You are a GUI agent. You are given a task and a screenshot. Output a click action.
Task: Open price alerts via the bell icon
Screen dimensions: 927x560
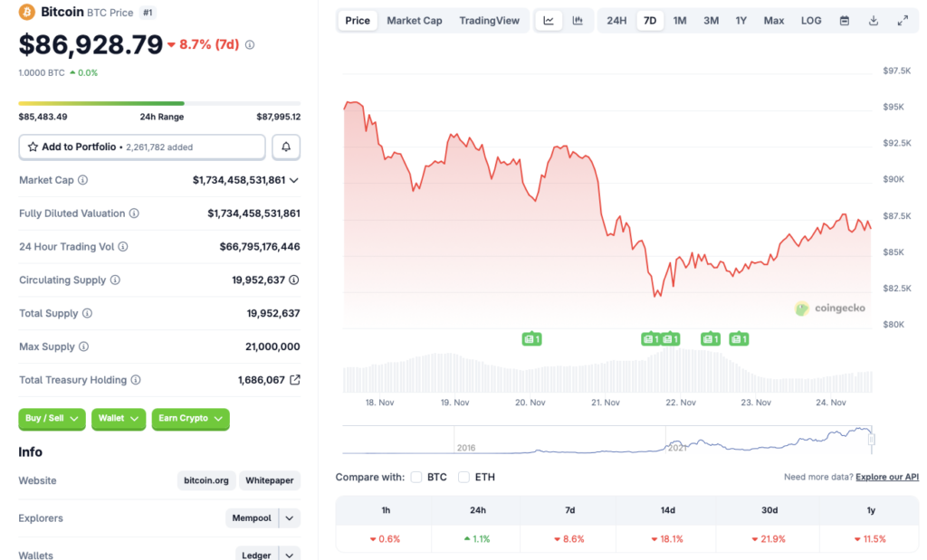286,147
